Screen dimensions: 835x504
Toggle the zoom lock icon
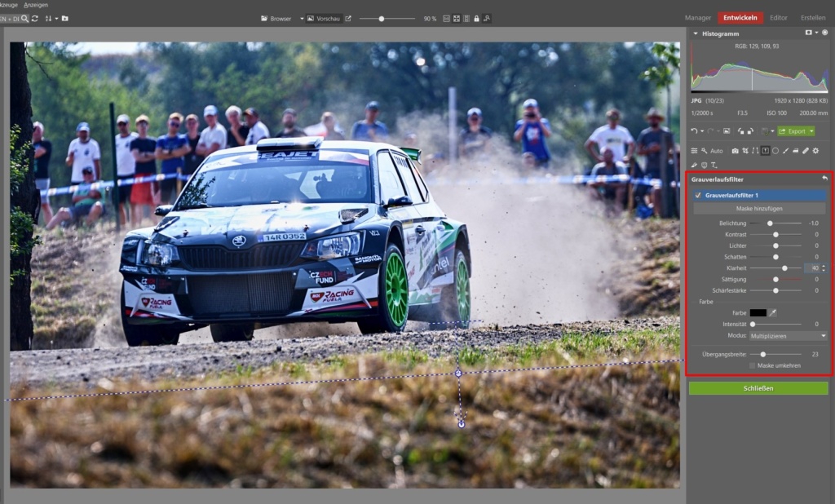click(x=476, y=19)
